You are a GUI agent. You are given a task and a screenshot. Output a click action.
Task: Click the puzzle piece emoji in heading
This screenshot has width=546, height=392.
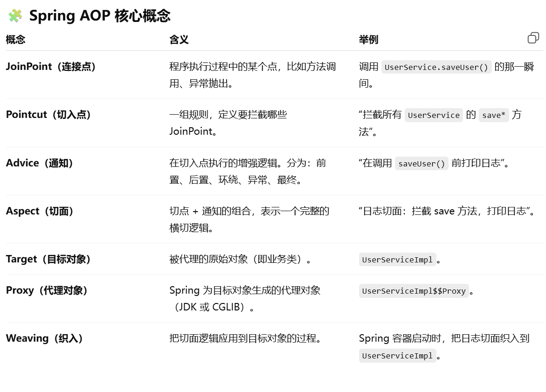(15, 16)
